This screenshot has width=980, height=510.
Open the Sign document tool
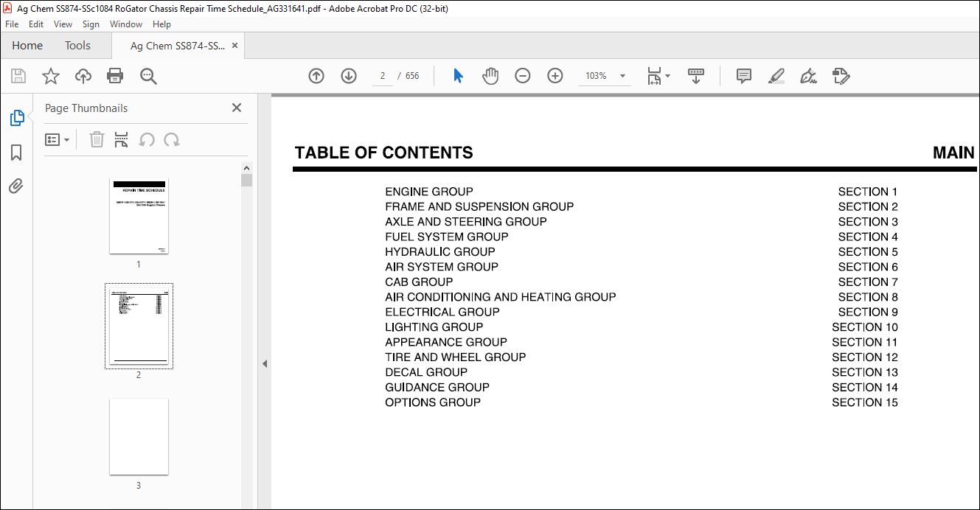(x=808, y=76)
